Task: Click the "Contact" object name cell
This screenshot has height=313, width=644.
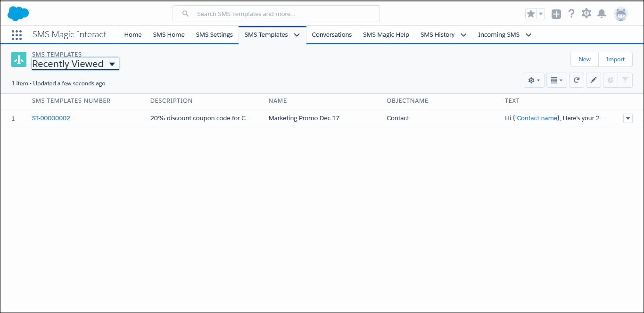Action: coord(398,118)
